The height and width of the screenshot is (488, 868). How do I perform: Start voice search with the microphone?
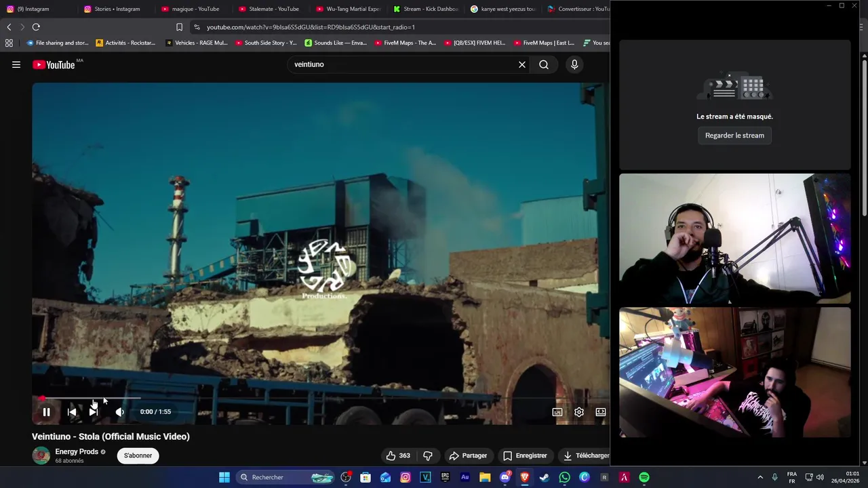(x=574, y=64)
